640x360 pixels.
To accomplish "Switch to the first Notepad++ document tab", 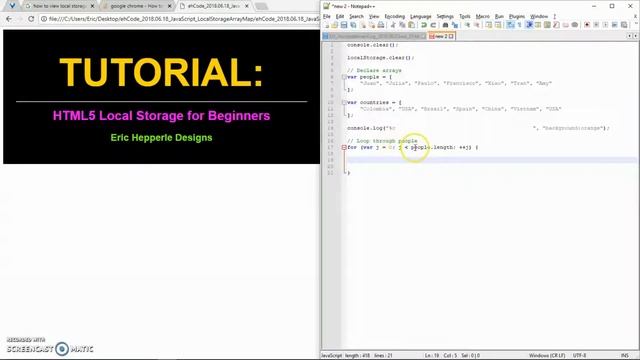I will (x=374, y=36).
